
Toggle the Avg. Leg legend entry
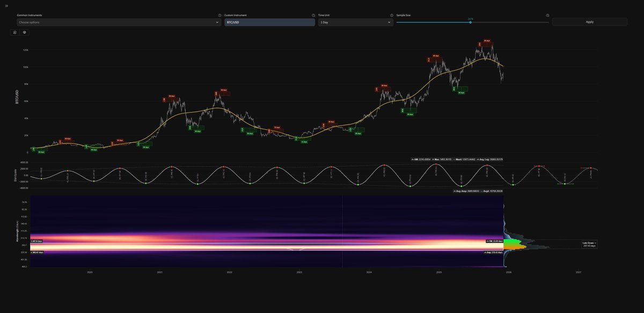pos(490,159)
